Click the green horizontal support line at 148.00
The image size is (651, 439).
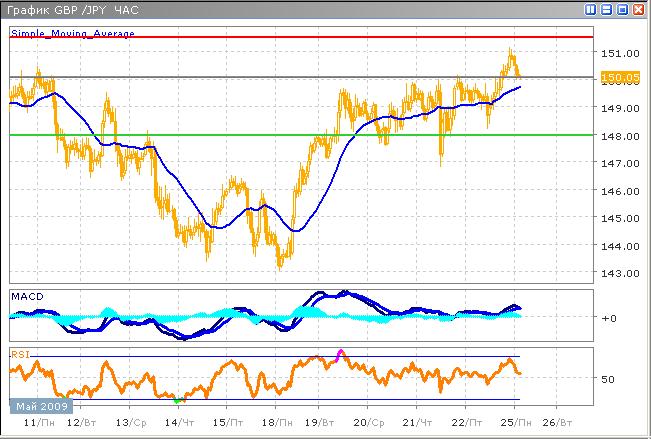click(300, 134)
